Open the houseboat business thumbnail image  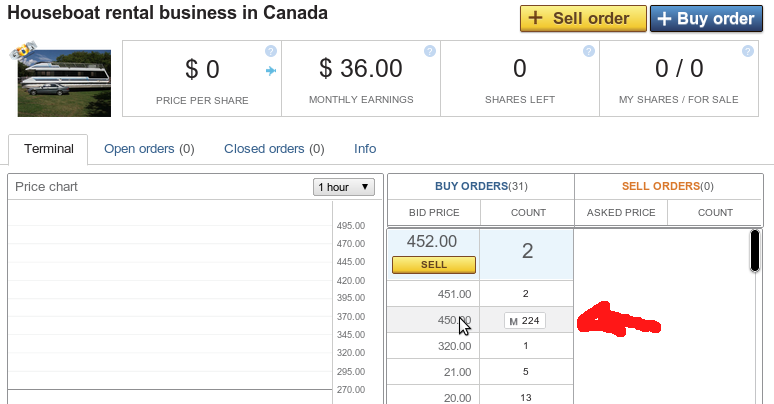coord(64,84)
